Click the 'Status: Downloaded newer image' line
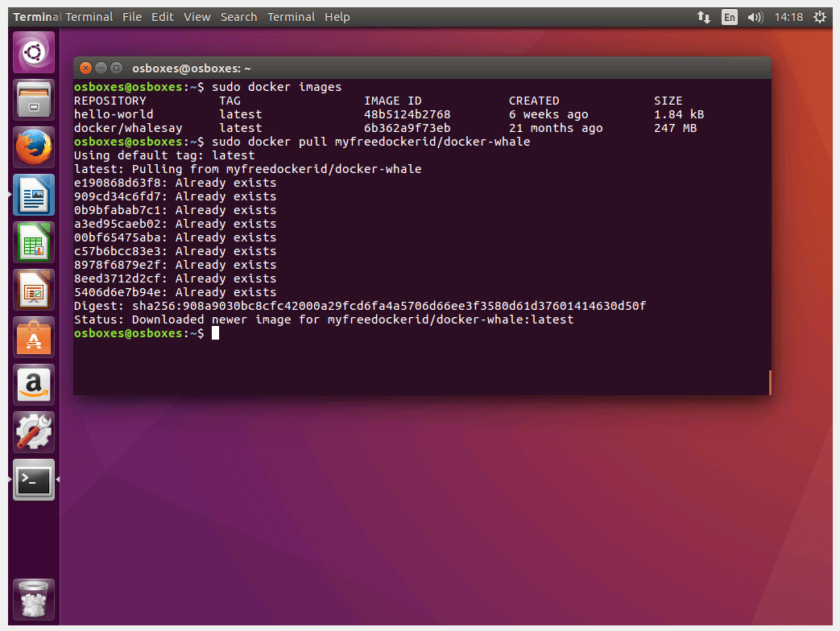Viewport: 840px width, 631px height. pyautogui.click(x=324, y=320)
